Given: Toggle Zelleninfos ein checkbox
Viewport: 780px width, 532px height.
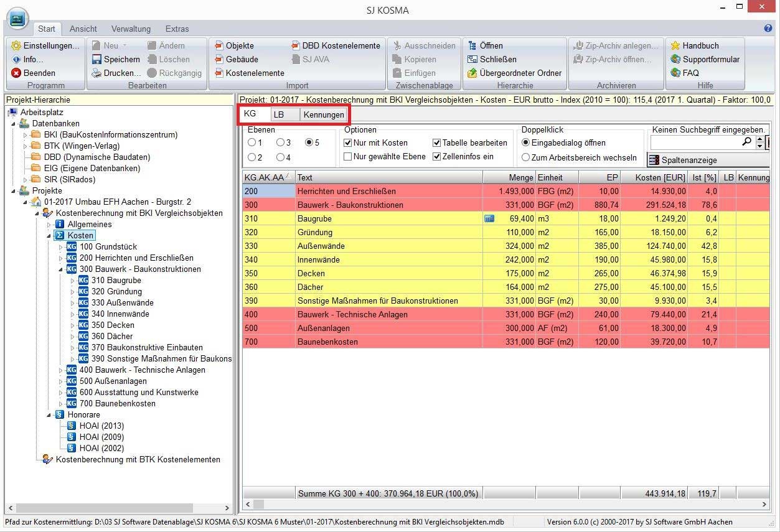Looking at the screenshot, I should [x=436, y=156].
